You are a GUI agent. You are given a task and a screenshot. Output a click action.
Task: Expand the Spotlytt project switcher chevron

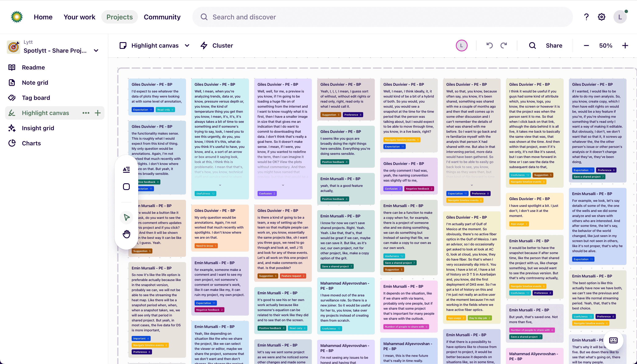tap(96, 51)
